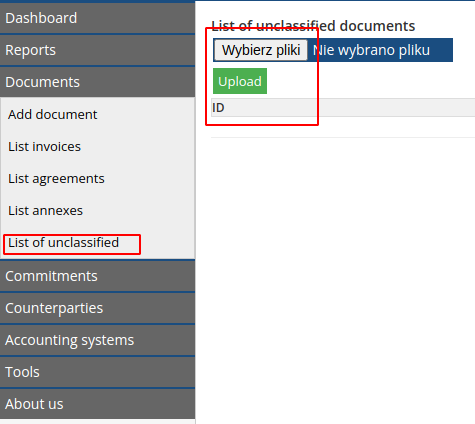Expand the Tools menu section
The height and width of the screenshot is (424, 475).
pyautogui.click(x=97, y=372)
